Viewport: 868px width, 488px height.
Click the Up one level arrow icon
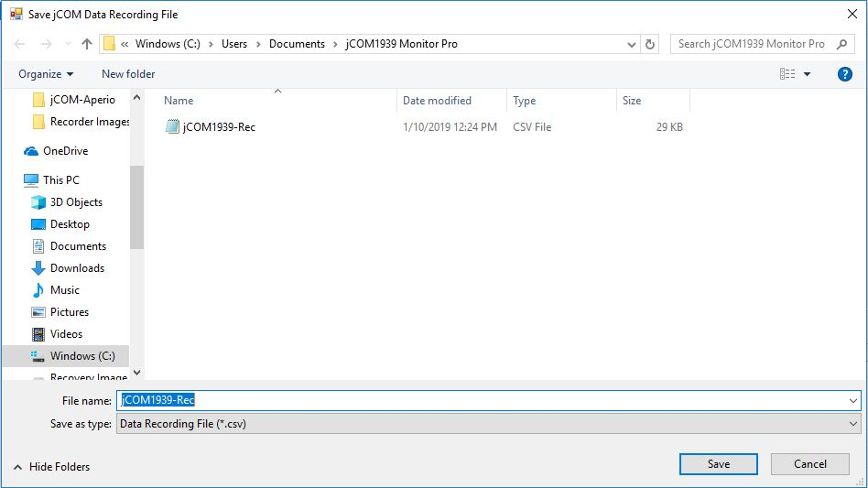point(87,44)
